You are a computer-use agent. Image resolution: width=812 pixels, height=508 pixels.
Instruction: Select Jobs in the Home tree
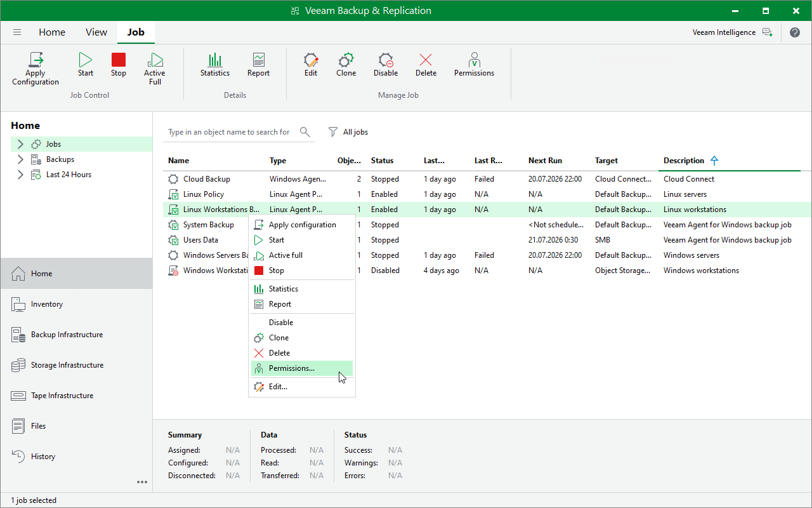tap(53, 144)
